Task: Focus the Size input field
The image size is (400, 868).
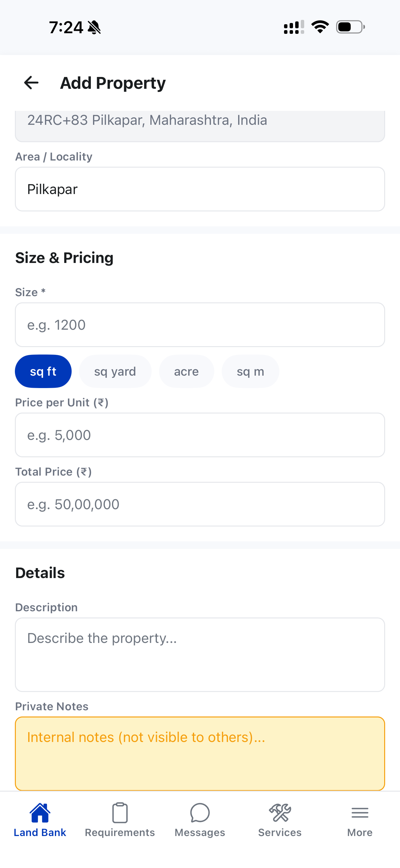Action: pos(200,325)
